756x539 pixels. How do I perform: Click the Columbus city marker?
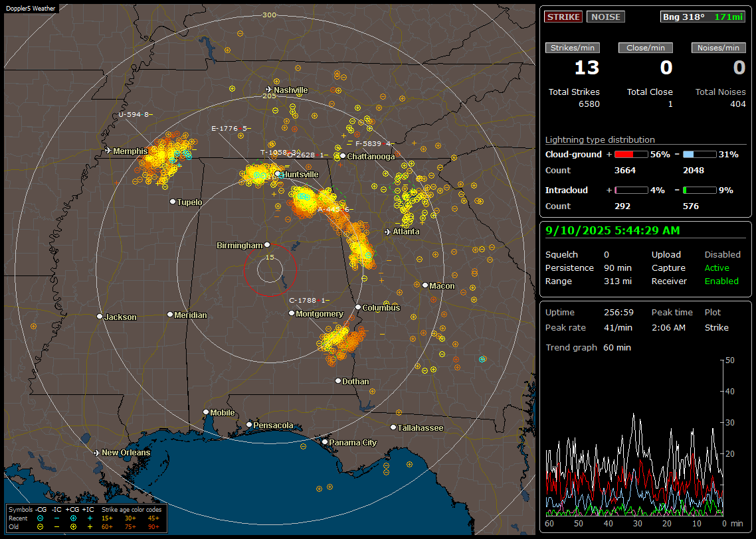click(x=358, y=307)
